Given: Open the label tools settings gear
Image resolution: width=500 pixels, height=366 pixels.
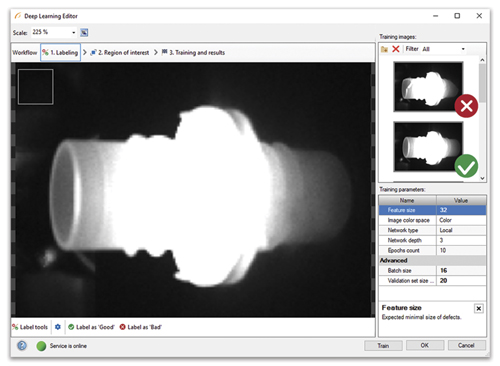Looking at the screenshot, I should 58,327.
